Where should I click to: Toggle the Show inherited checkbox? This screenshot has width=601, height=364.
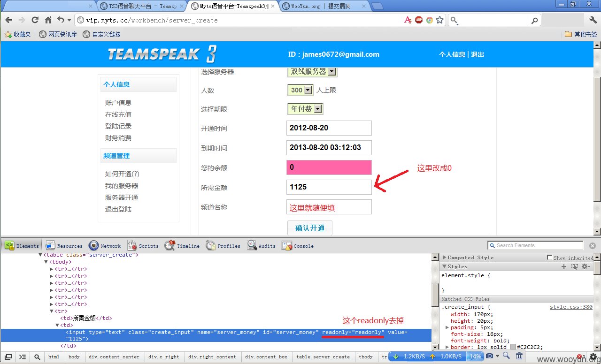pos(549,258)
